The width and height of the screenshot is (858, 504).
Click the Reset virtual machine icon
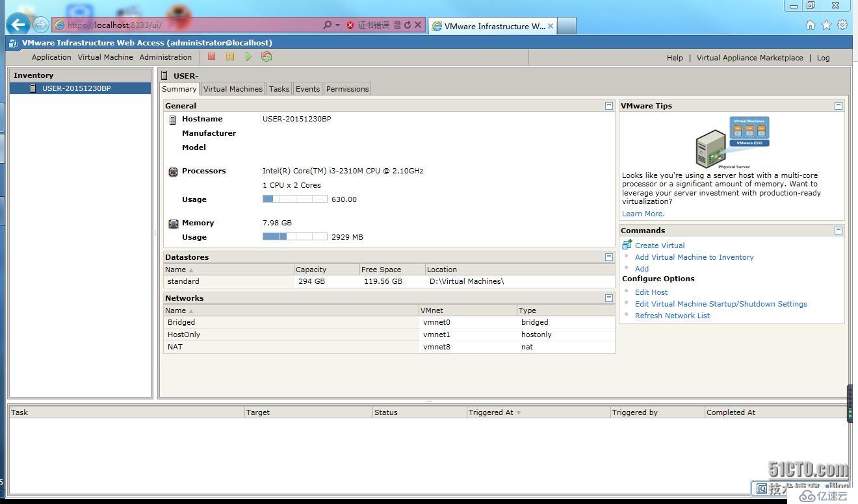tap(266, 57)
